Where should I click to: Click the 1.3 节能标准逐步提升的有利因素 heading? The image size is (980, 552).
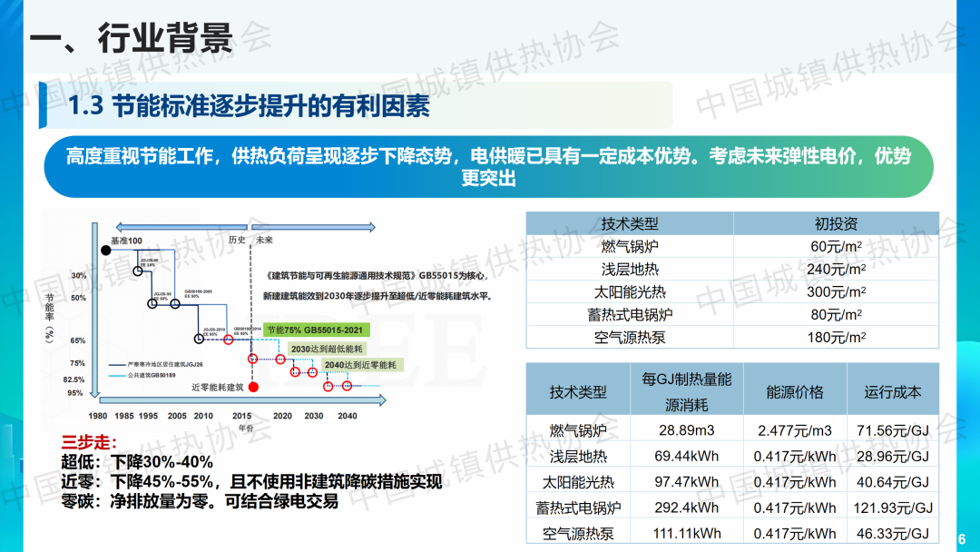click(248, 106)
